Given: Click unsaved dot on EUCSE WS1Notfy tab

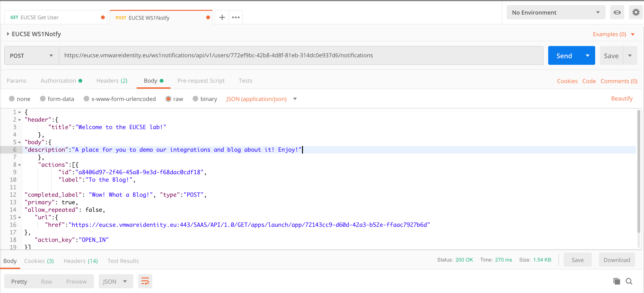Looking at the screenshot, I should click(x=208, y=18).
